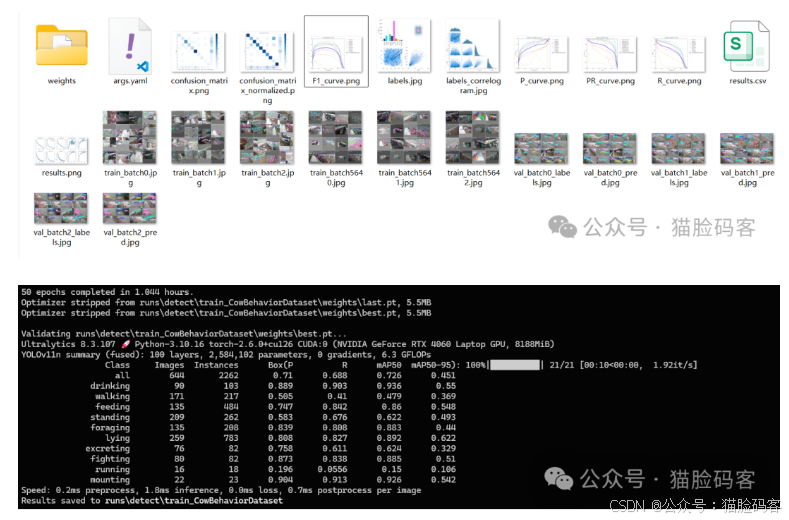Viewport: 789px width, 520px height.
Task: Click the 'labels.jpg' file name label
Action: [x=405, y=81]
